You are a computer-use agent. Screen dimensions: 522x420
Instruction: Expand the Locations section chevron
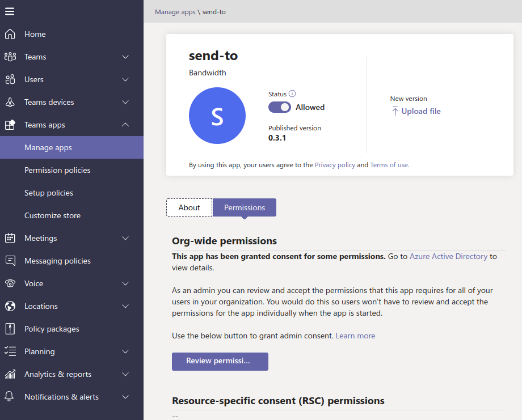[125, 306]
